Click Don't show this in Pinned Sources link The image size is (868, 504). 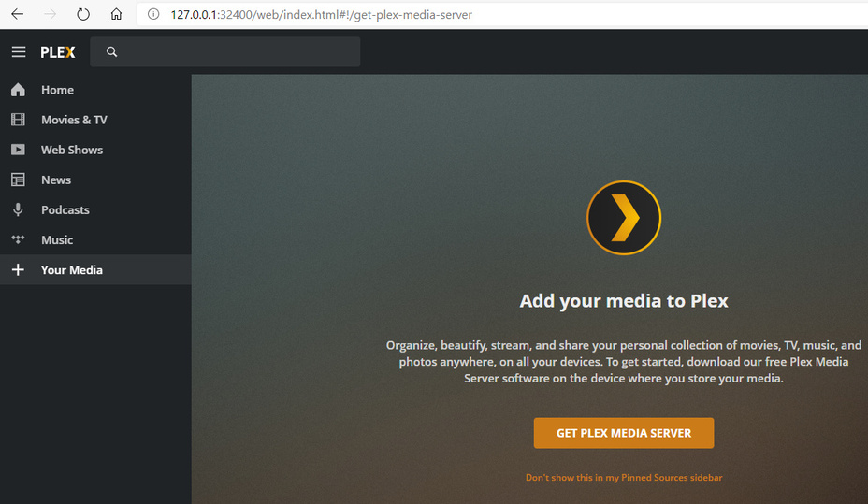[624, 478]
